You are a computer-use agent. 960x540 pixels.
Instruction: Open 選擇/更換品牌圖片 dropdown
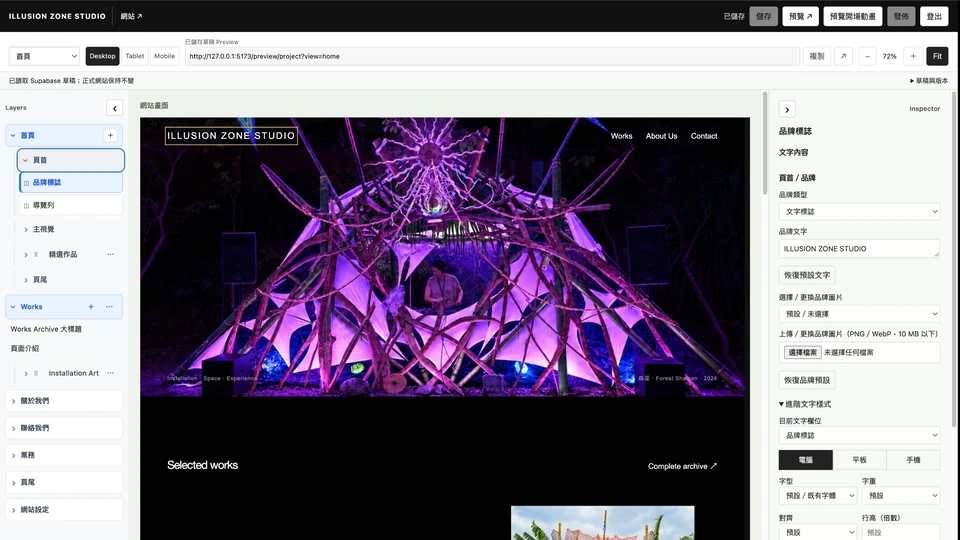[x=860, y=314]
